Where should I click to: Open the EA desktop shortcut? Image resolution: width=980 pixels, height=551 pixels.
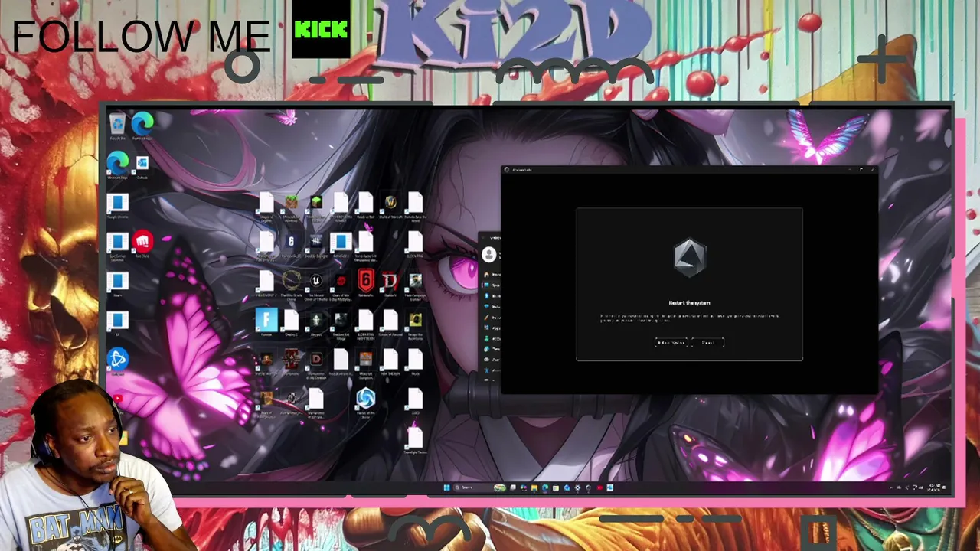point(117,324)
